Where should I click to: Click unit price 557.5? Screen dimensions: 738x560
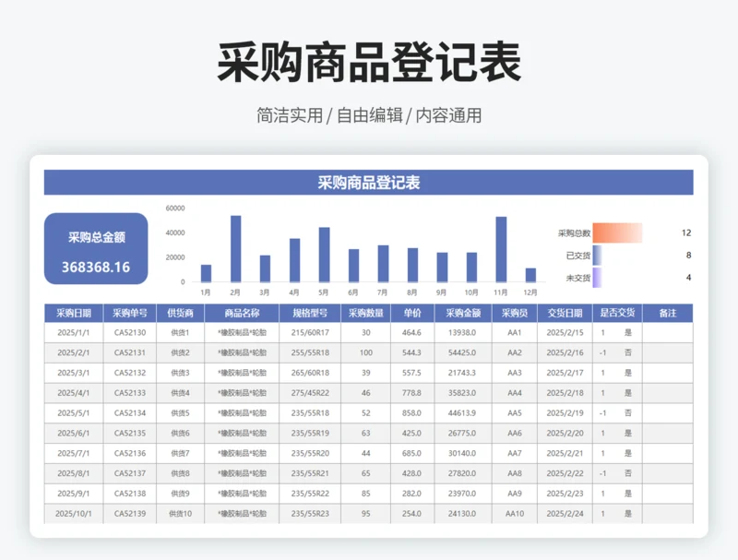tap(411, 373)
